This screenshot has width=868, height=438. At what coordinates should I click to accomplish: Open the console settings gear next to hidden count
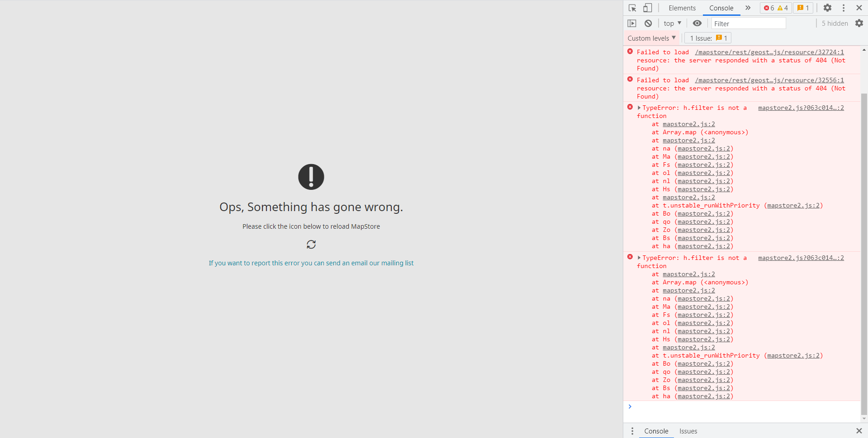click(x=859, y=23)
